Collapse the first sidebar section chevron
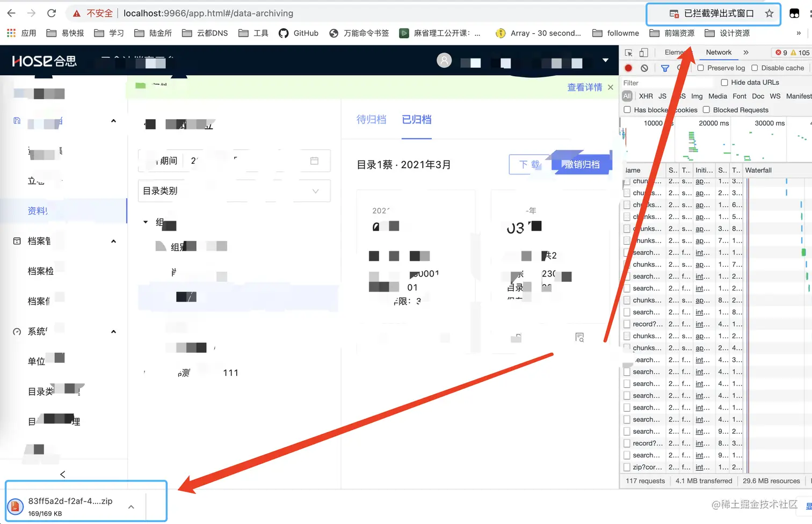The width and height of the screenshot is (812, 524). click(x=113, y=121)
